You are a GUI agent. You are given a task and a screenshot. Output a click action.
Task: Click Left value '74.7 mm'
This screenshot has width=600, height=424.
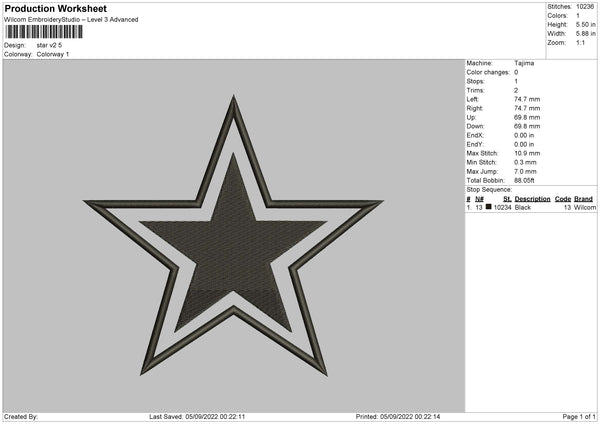pos(527,99)
